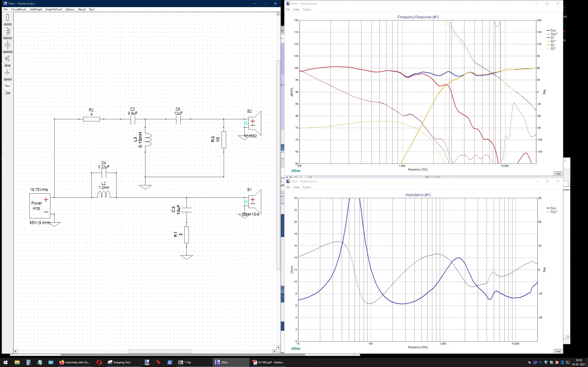588x367 pixels.
Task: Open AddGraph menu
Action: (36, 9)
